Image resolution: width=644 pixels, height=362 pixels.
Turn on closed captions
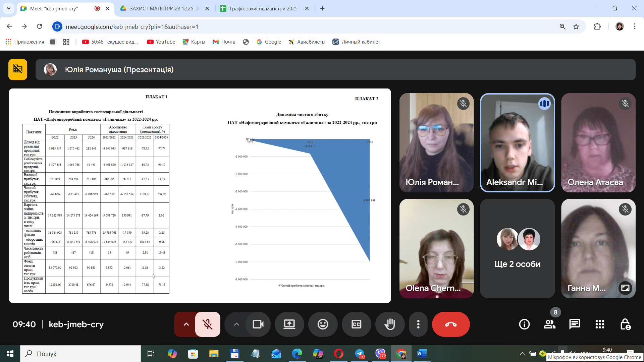356,324
